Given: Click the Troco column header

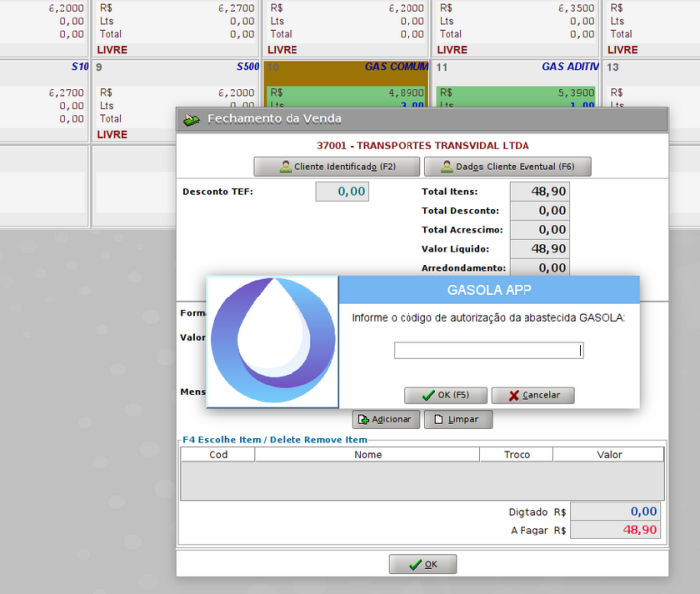Looking at the screenshot, I should click(516, 455).
